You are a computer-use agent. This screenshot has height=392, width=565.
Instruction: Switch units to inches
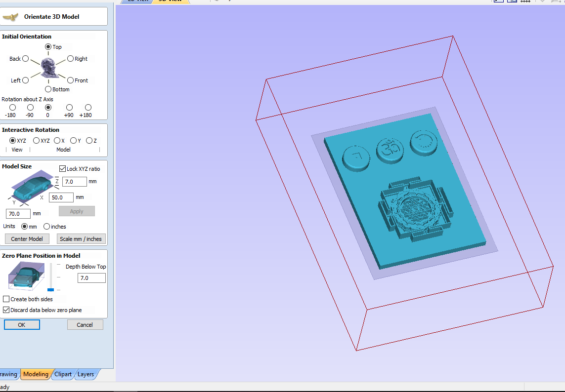point(47,226)
